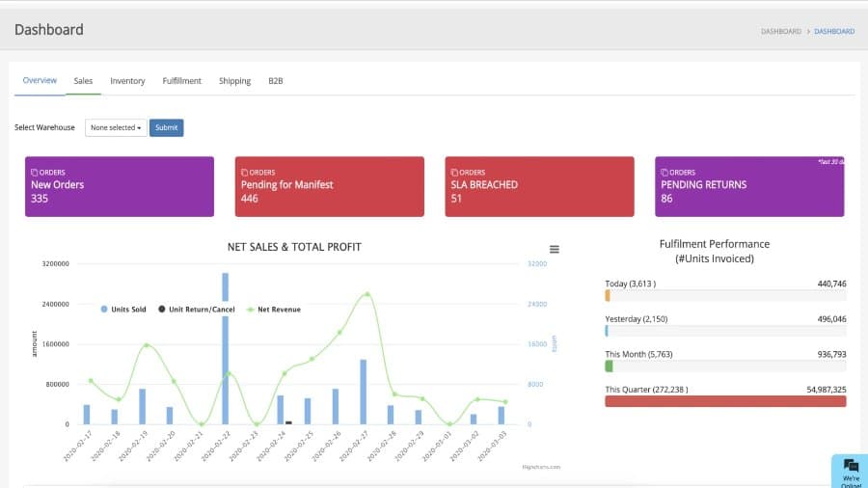Toggle Units Sold legend series
Viewport: 868px width, 488px height.
tap(123, 310)
